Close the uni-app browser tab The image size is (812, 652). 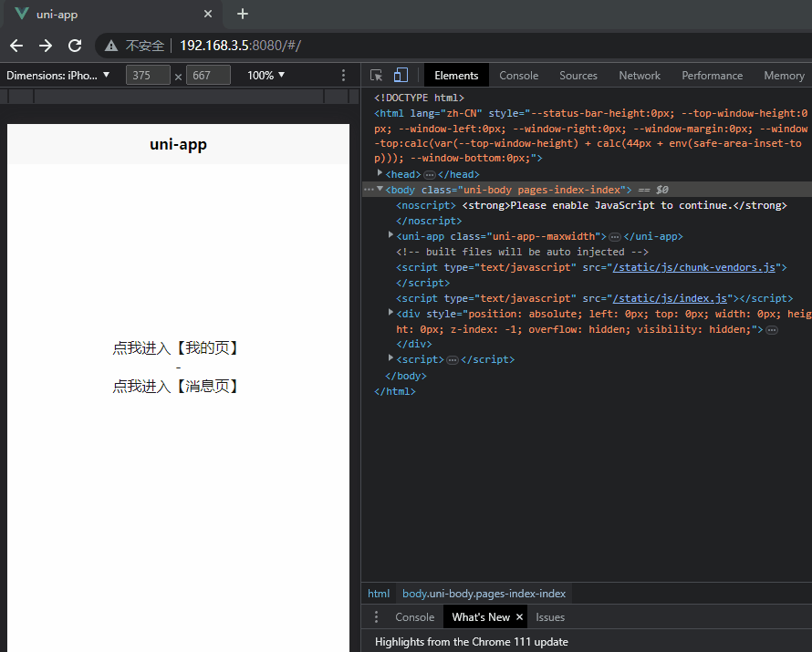click(208, 14)
